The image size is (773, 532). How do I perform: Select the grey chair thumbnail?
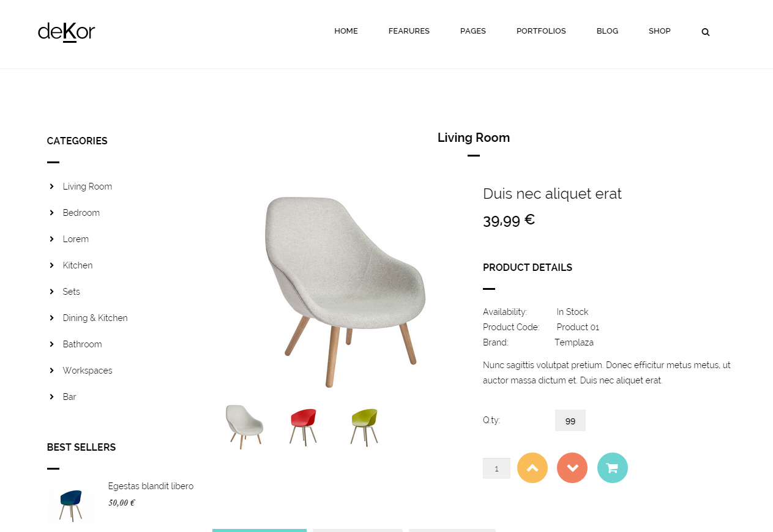244,426
